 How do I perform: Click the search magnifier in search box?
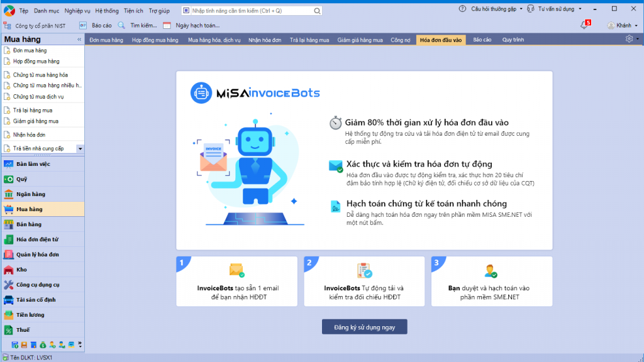[x=317, y=11]
